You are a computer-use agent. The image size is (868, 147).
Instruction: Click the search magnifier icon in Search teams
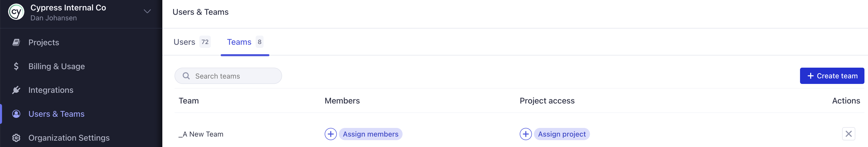click(x=186, y=76)
